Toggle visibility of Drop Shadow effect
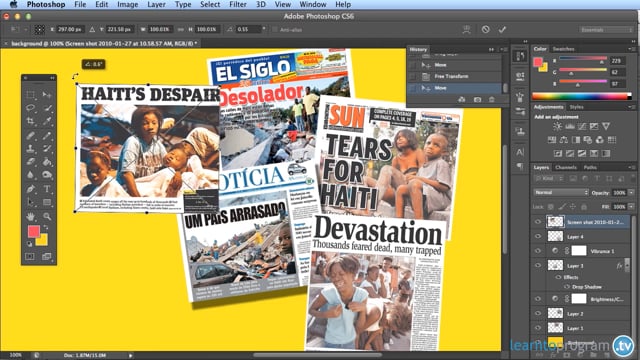 [567, 287]
